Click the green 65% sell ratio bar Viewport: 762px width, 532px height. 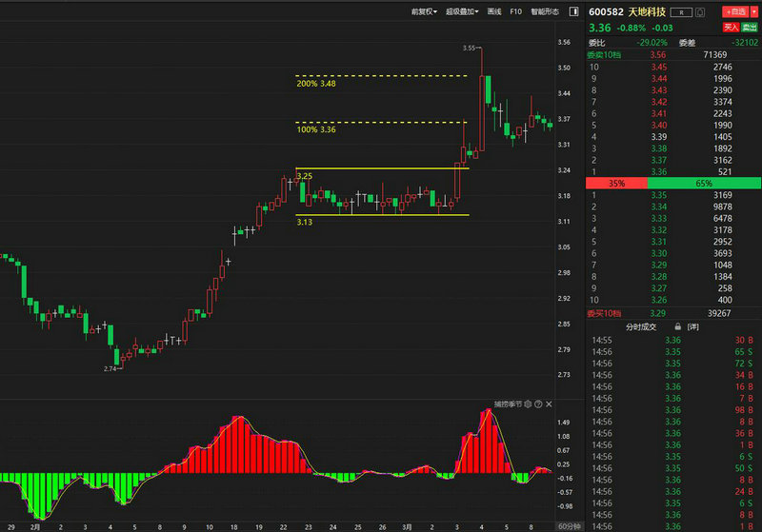(704, 183)
